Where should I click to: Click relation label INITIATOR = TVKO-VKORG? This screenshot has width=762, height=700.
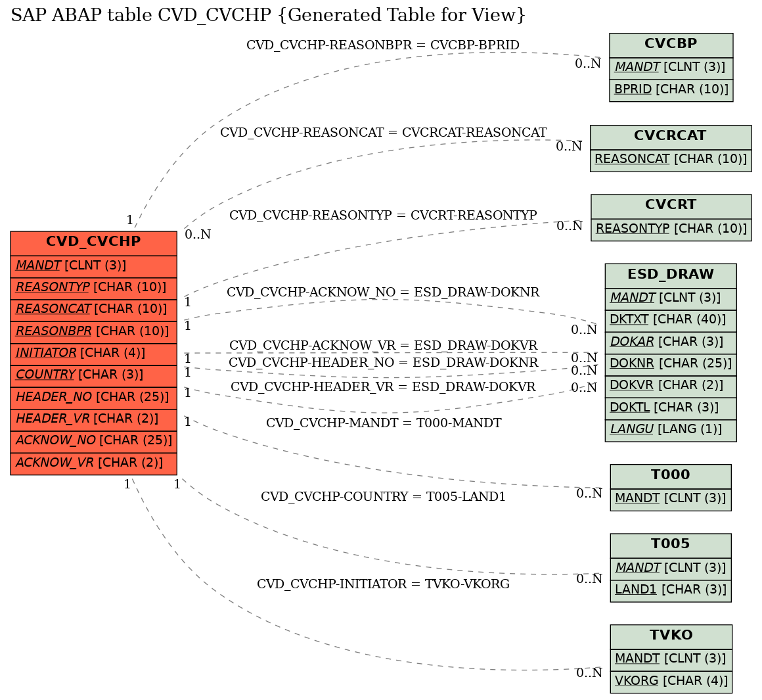click(x=383, y=584)
